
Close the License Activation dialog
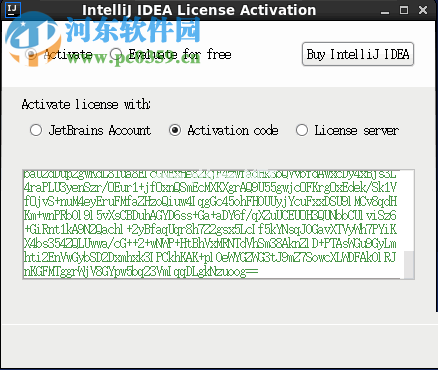(x=423, y=10)
